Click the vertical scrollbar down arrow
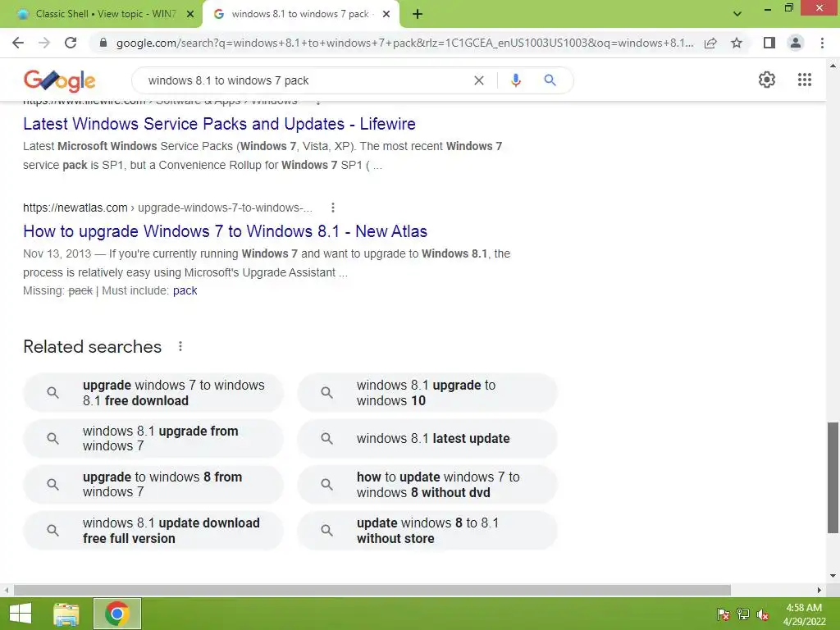The image size is (840, 630). pos(833,576)
